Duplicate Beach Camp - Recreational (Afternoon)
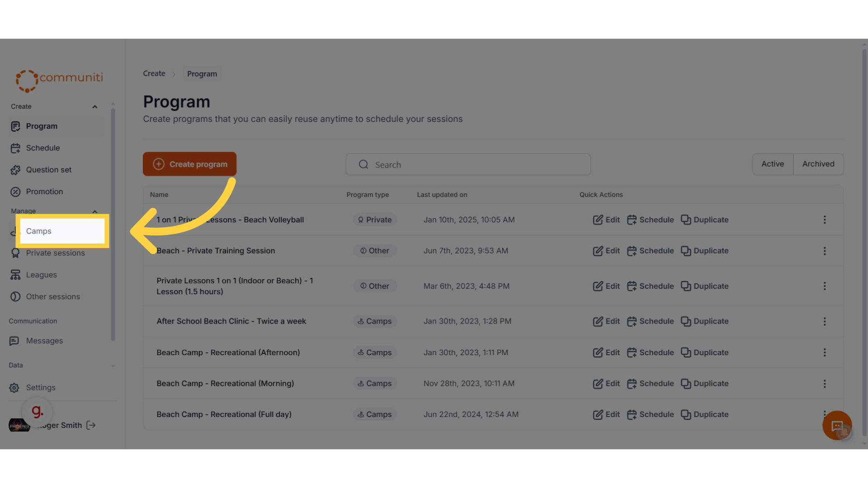868x488 pixels. 705,352
